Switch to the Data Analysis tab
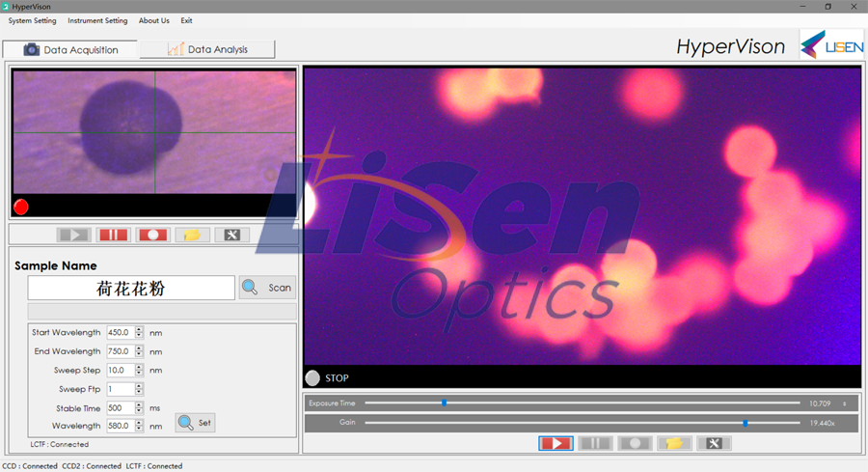 point(207,49)
